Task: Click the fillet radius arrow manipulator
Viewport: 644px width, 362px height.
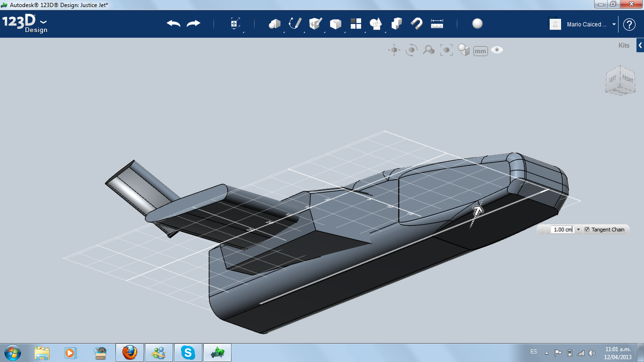Action: [x=478, y=210]
